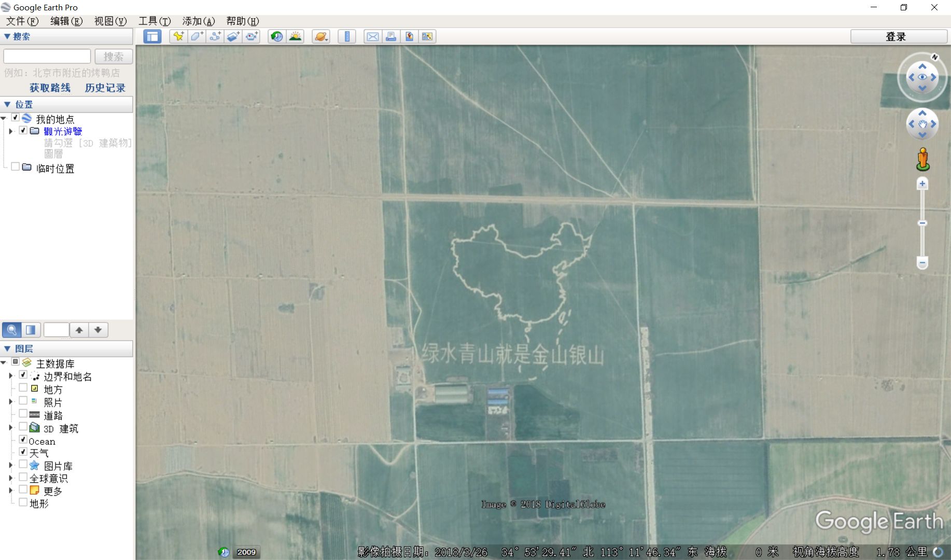951x560 pixels.
Task: Open the 工具 menu
Action: (x=154, y=21)
